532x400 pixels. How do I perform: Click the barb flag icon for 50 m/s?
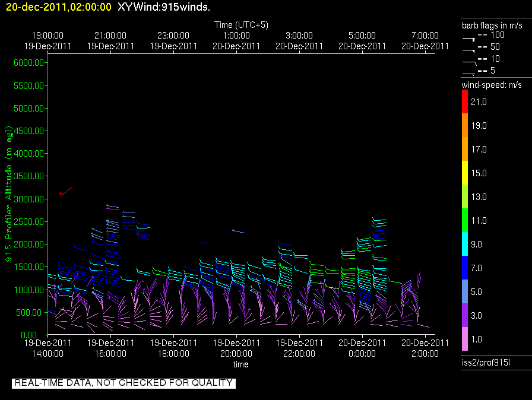[468, 51]
